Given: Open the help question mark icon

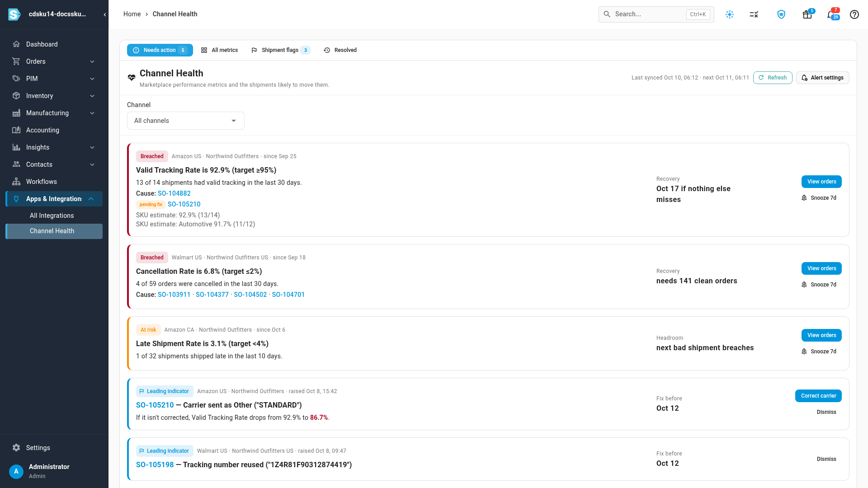Looking at the screenshot, I should (x=854, y=14).
